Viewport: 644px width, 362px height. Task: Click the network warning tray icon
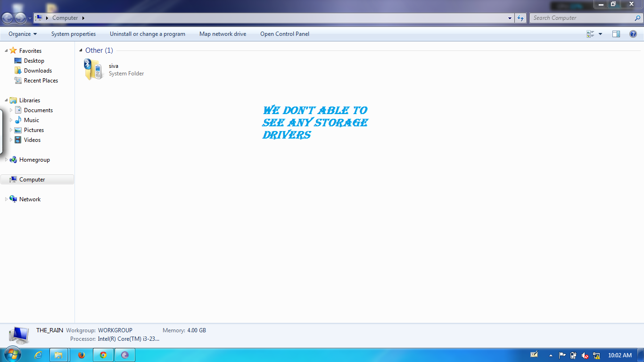[596, 355]
